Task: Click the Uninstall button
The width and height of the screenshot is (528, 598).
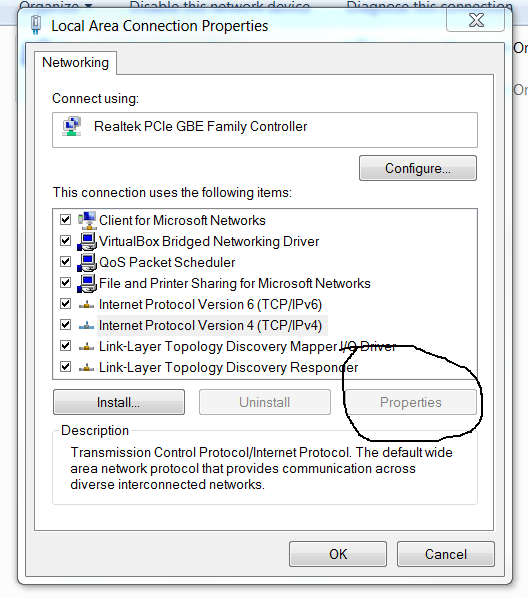Action: coord(265,402)
